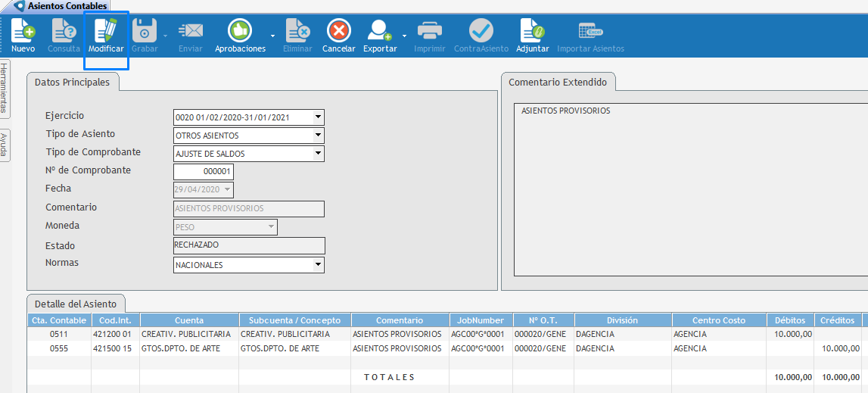Click the Imprimir printer icon
The width and height of the screenshot is (868, 393).
click(x=430, y=31)
